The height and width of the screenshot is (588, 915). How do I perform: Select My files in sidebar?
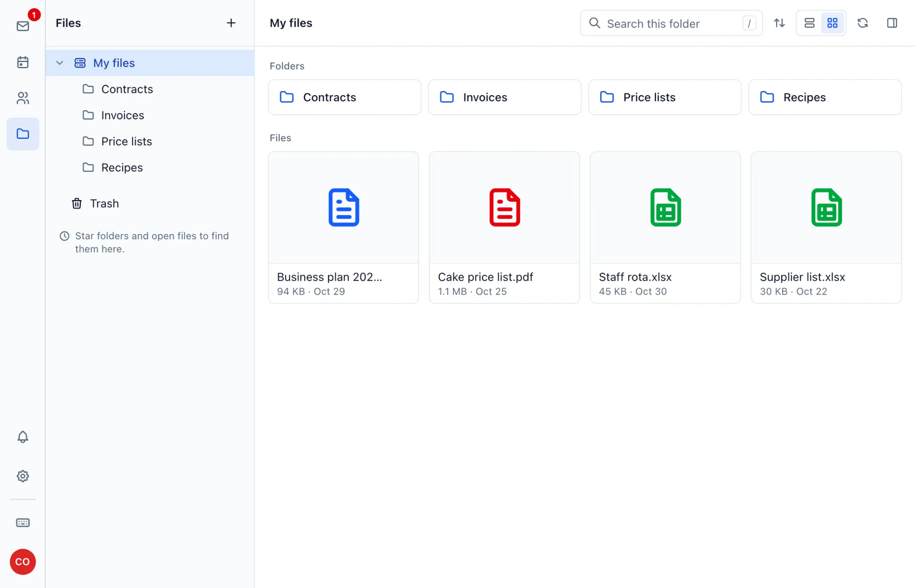coord(150,63)
